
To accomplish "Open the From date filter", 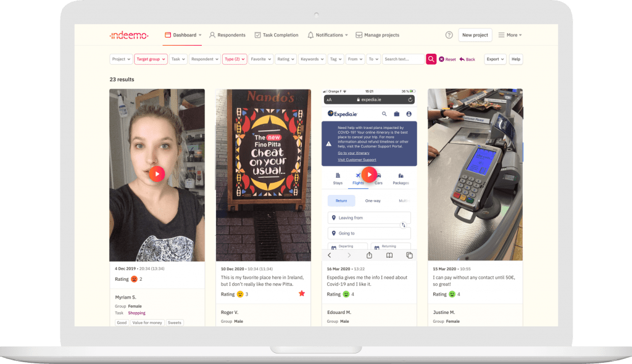I will click(355, 59).
